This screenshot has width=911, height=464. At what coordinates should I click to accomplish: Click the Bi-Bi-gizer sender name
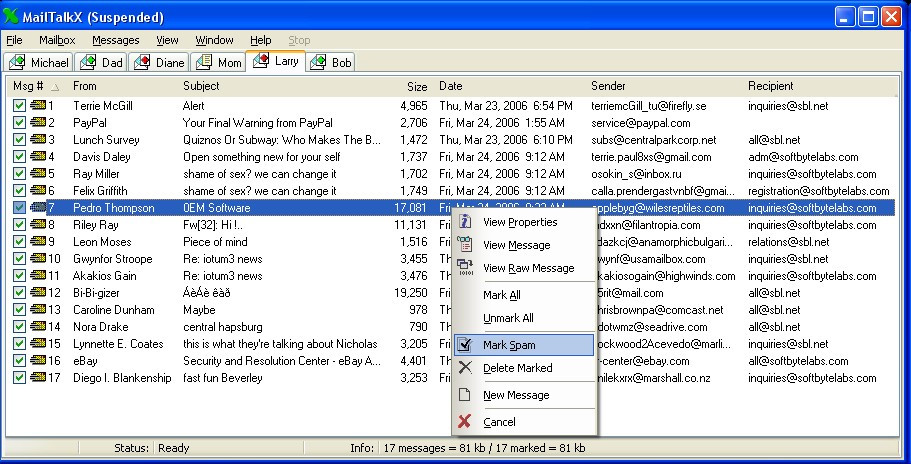pos(96,293)
